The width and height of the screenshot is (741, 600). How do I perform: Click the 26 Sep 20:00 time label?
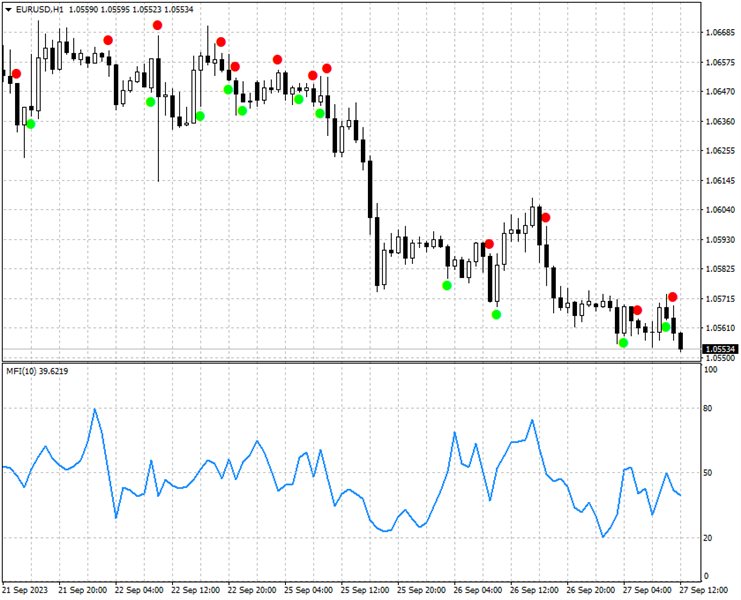pyautogui.click(x=591, y=591)
